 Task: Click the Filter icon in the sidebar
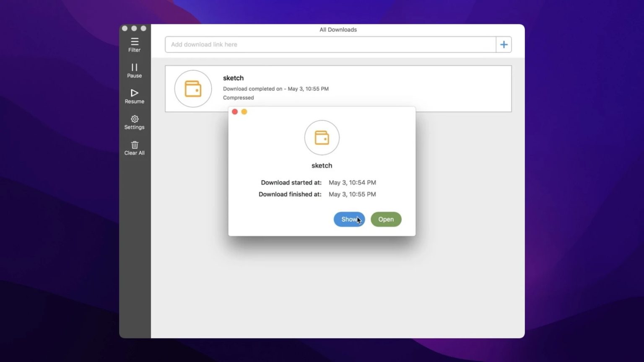point(134,41)
